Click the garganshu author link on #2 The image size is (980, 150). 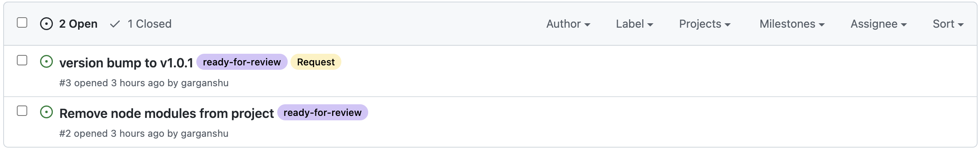coord(205,134)
